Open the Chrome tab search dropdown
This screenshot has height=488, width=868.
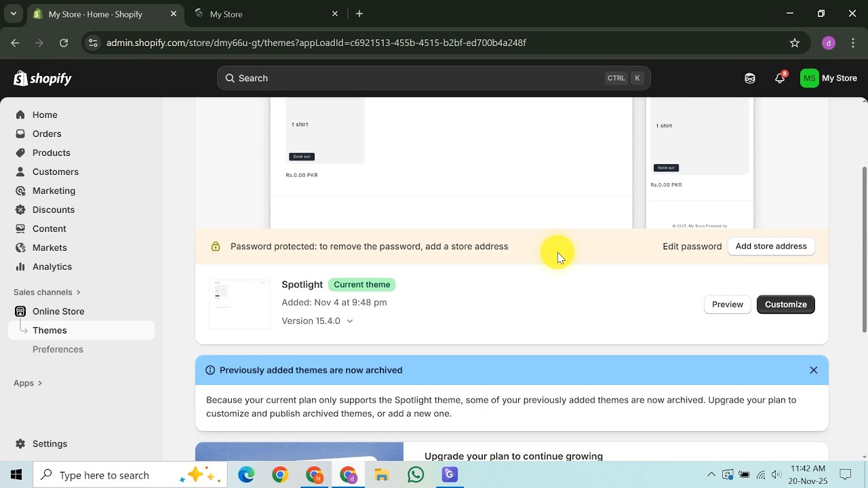point(14,14)
